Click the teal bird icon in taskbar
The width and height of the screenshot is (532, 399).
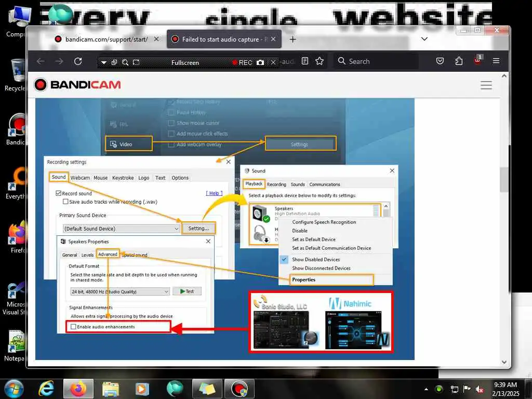[175, 389]
